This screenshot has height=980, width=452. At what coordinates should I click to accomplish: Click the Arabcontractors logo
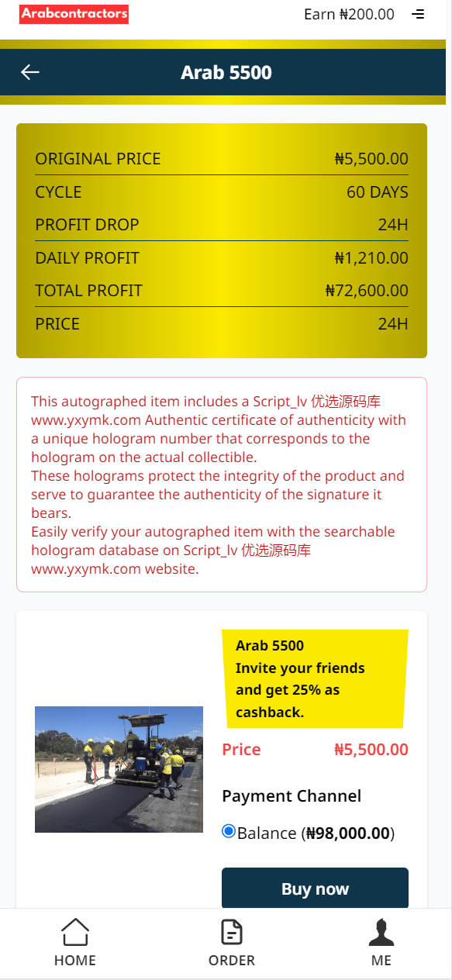(x=74, y=14)
